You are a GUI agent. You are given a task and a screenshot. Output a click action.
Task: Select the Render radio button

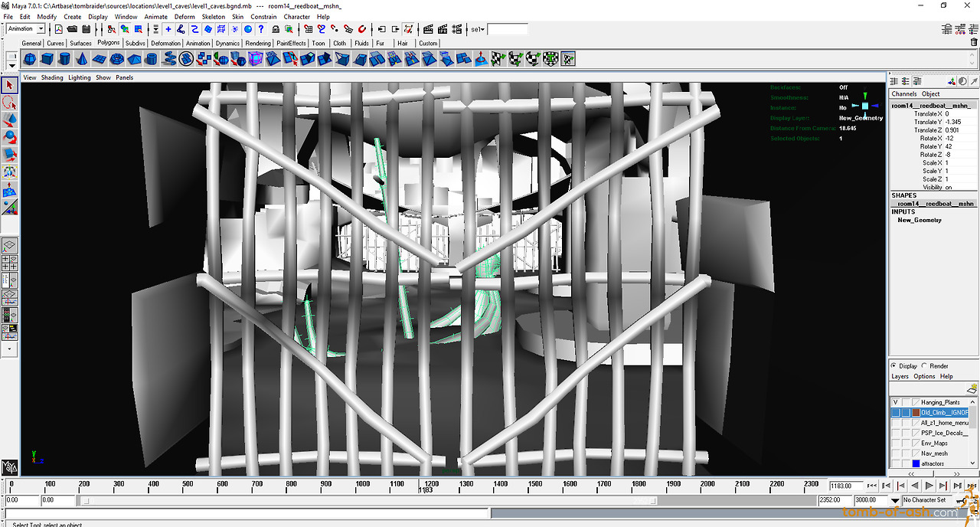[x=925, y=366]
